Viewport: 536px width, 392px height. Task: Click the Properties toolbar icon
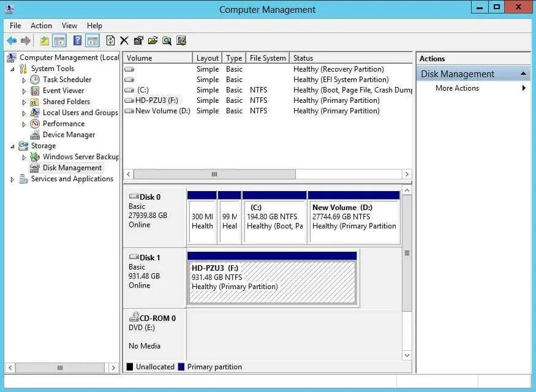click(138, 40)
